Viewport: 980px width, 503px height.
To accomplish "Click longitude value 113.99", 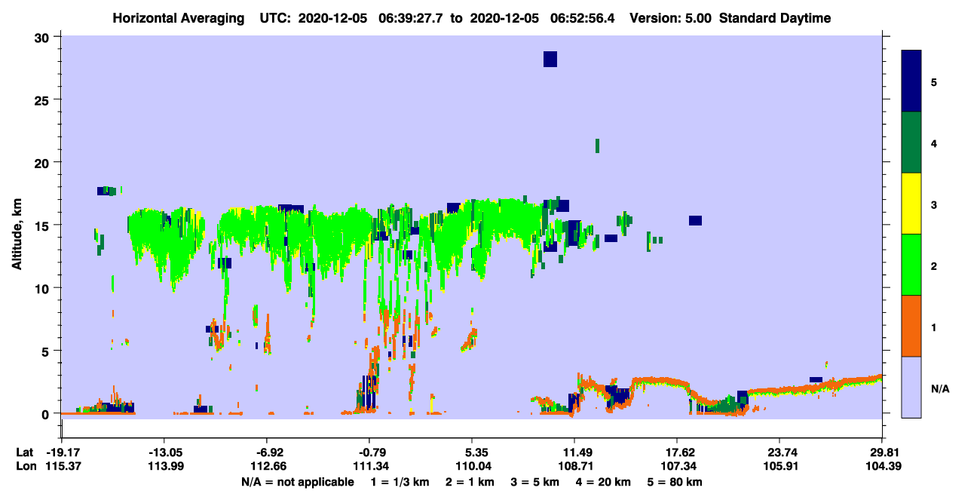I will (x=164, y=466).
